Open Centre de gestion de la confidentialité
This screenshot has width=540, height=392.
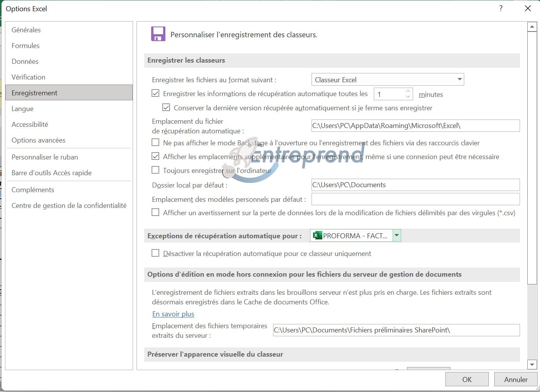click(x=69, y=206)
